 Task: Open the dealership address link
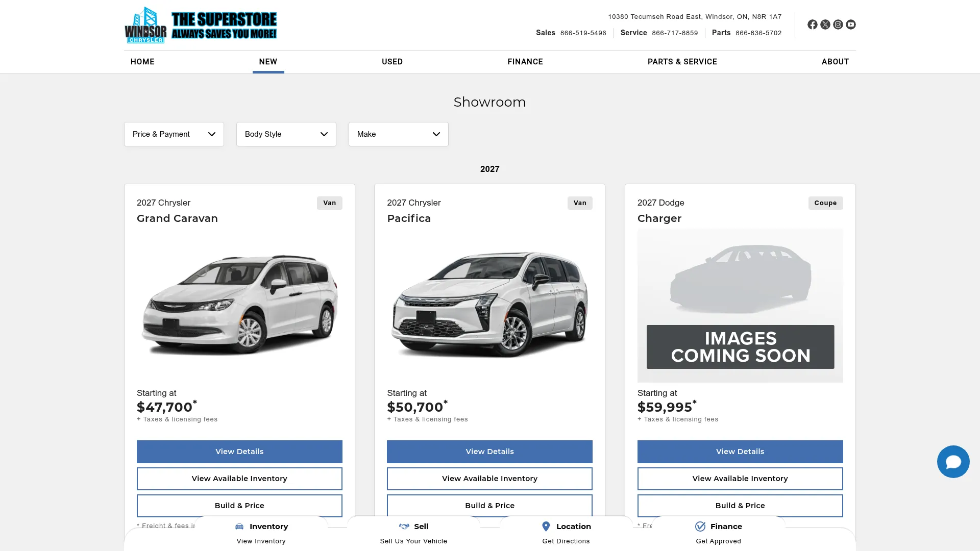pyautogui.click(x=695, y=16)
